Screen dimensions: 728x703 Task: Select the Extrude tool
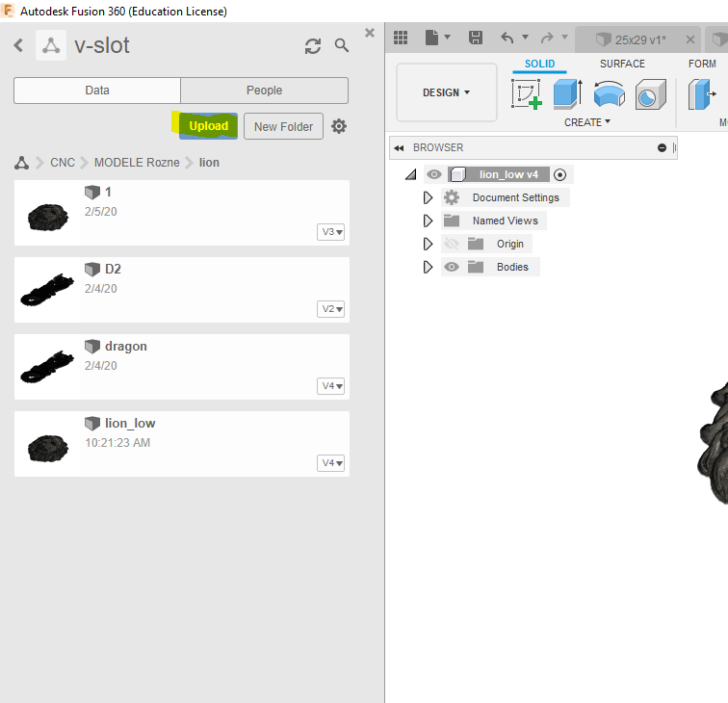click(568, 94)
